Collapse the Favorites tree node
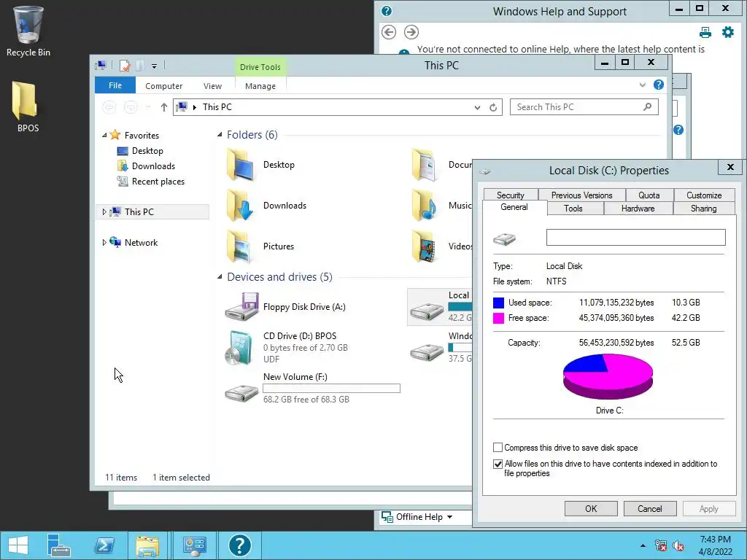This screenshot has width=747, height=560. click(104, 135)
